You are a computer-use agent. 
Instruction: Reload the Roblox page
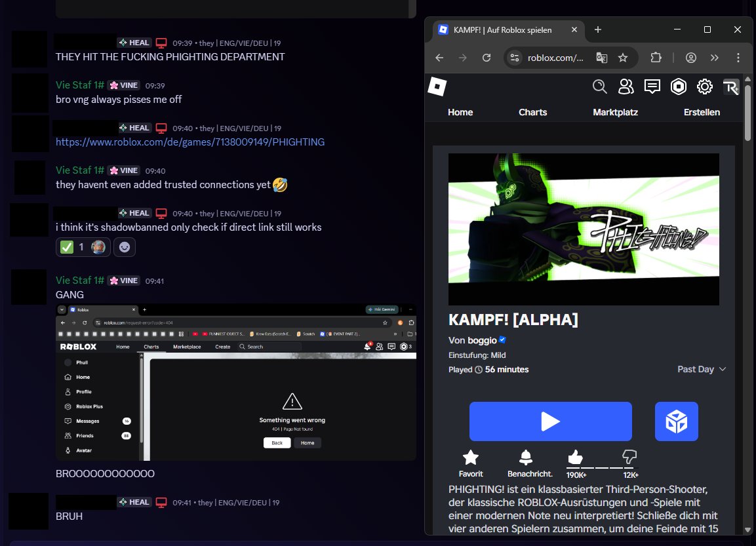(487, 58)
